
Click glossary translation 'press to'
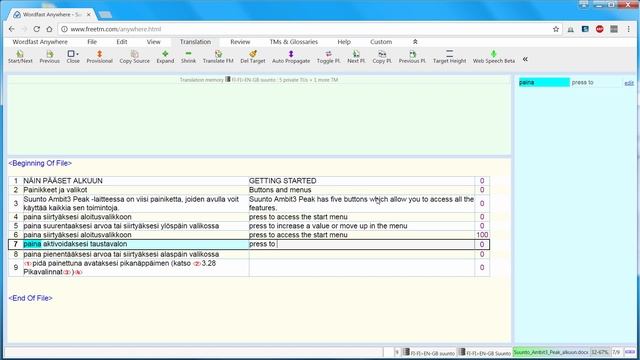(582, 82)
